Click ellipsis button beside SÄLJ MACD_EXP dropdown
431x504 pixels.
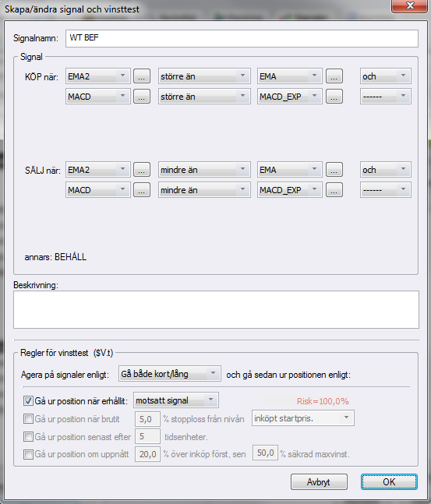(x=334, y=189)
